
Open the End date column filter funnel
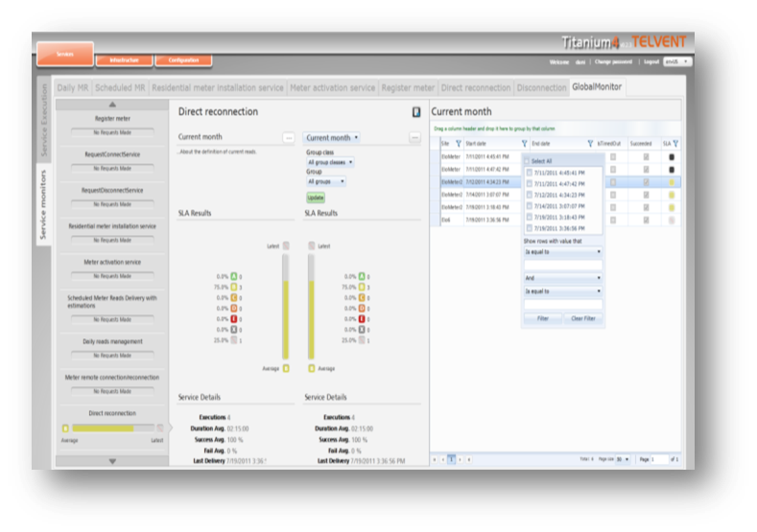(x=590, y=143)
